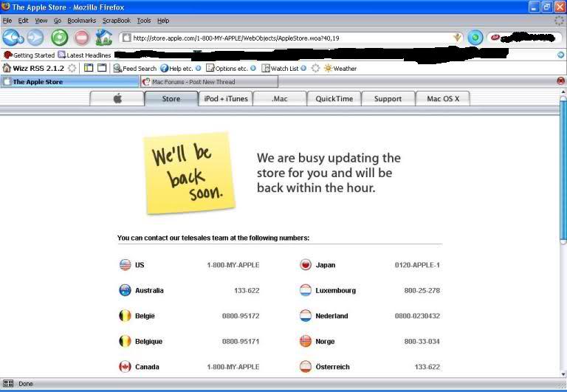Viewport: 567px width, 392px height.
Task: Open Feed Search in Wizz RSS toolbar
Action: (135, 69)
